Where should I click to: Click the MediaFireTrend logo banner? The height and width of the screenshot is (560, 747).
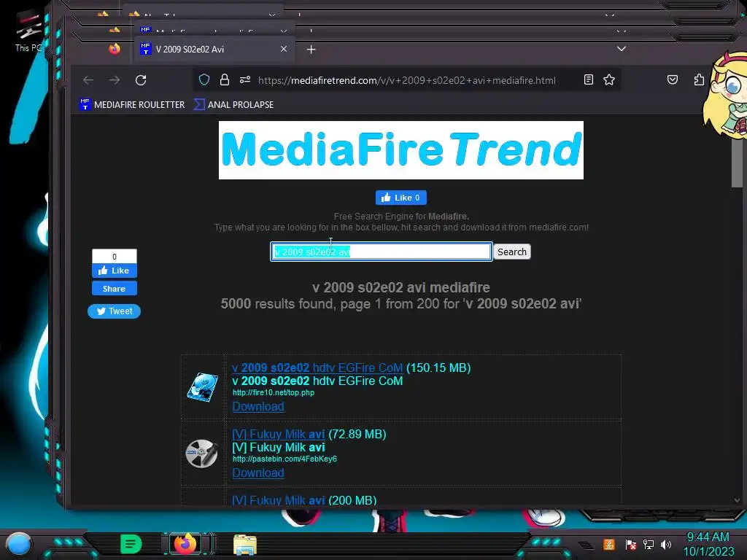[401, 150]
